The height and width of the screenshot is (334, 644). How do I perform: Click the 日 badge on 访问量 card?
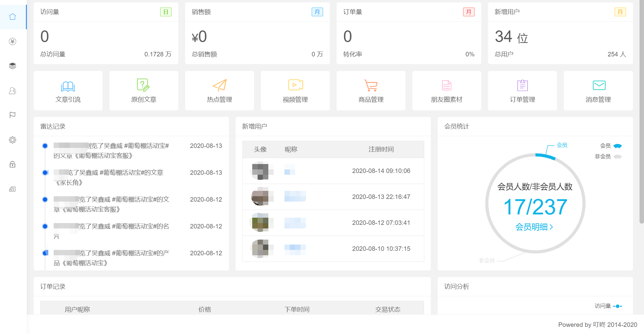(166, 12)
